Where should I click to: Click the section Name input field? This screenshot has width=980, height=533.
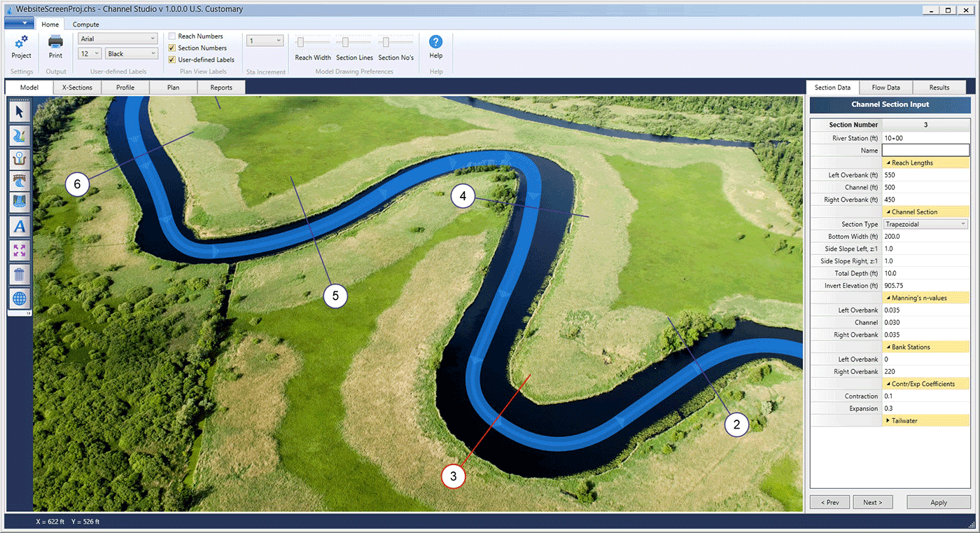click(925, 151)
